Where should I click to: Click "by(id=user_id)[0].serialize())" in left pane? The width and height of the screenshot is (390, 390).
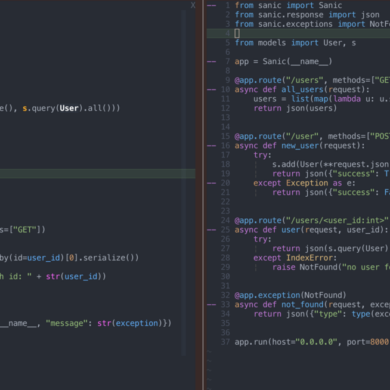[x=69, y=258]
